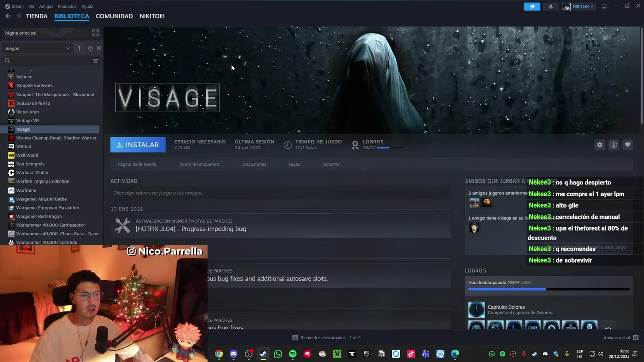Open the Ver menu
The width and height of the screenshot is (644, 362).
(31, 7)
